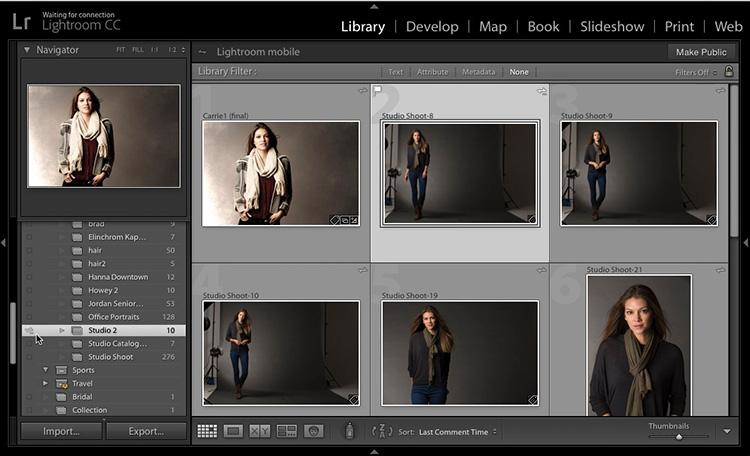The height and width of the screenshot is (456, 750).
Task: Open the Develop module
Action: (x=432, y=26)
